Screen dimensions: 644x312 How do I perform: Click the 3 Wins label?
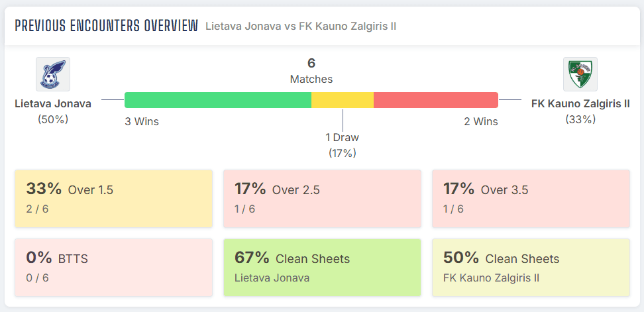[142, 121]
